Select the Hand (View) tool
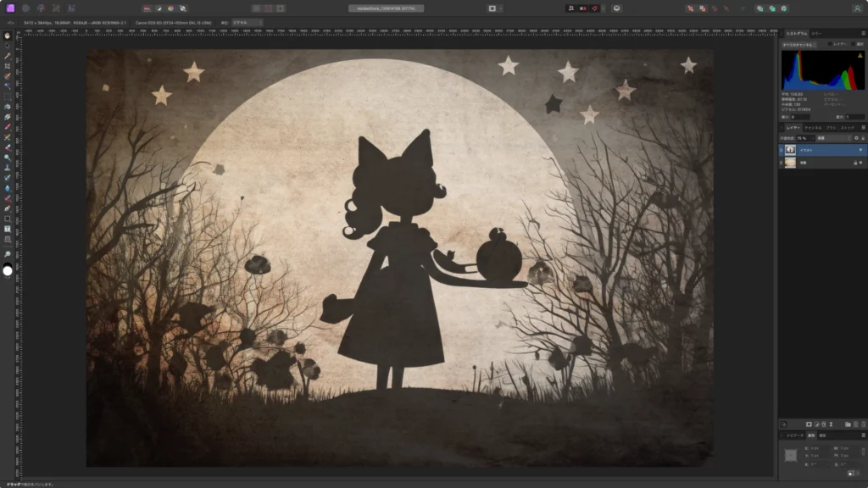 click(8, 36)
